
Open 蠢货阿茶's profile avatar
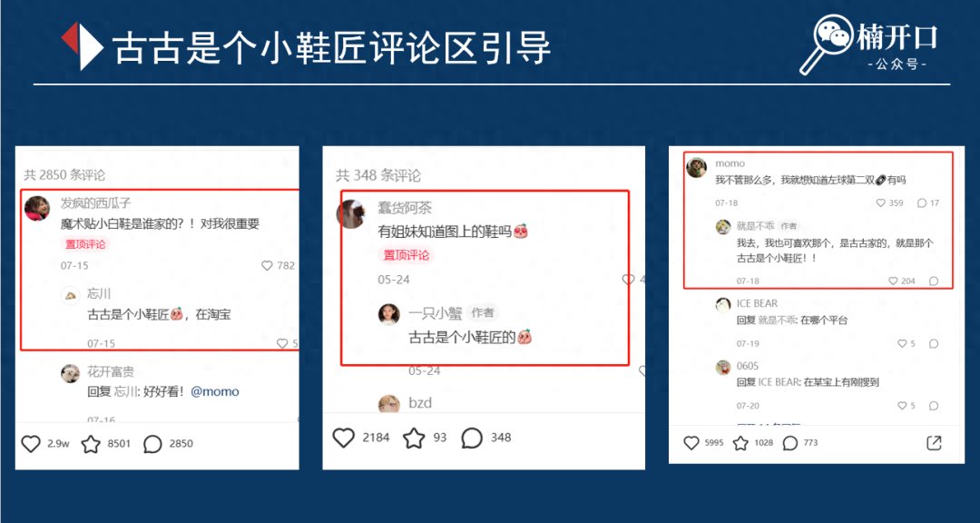(351, 214)
